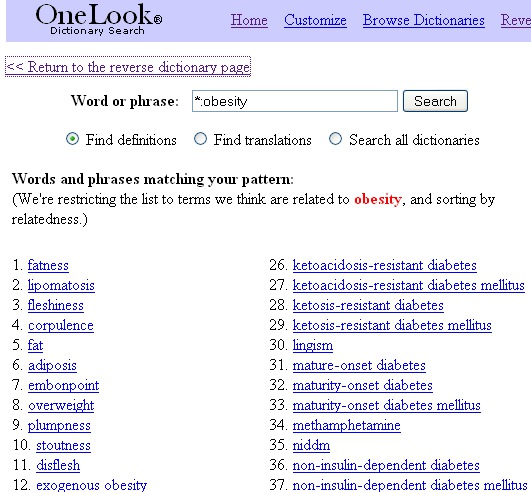Click the 'Words and phrases matching your pattern' heading
This screenshot has height=492, width=531.
(153, 179)
